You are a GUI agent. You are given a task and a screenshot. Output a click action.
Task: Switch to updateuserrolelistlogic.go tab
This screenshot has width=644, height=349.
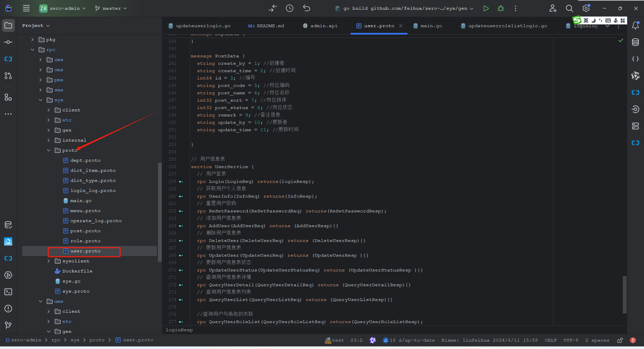point(504,26)
